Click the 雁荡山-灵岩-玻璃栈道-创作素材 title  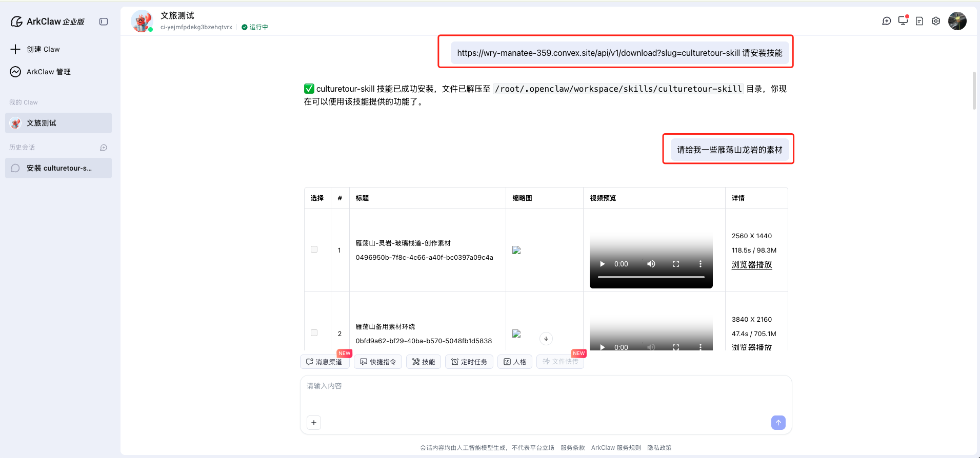403,243
